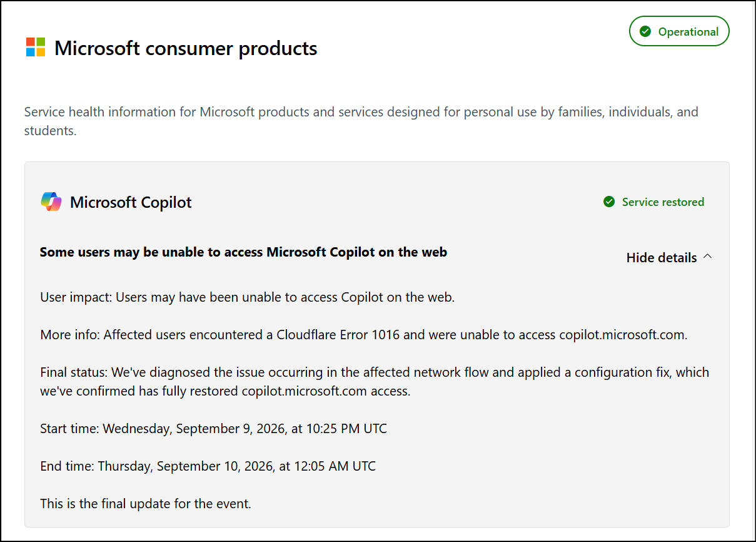Click copilot.microsoft.com in the More info line
The width and height of the screenshot is (756, 542).
coord(622,335)
